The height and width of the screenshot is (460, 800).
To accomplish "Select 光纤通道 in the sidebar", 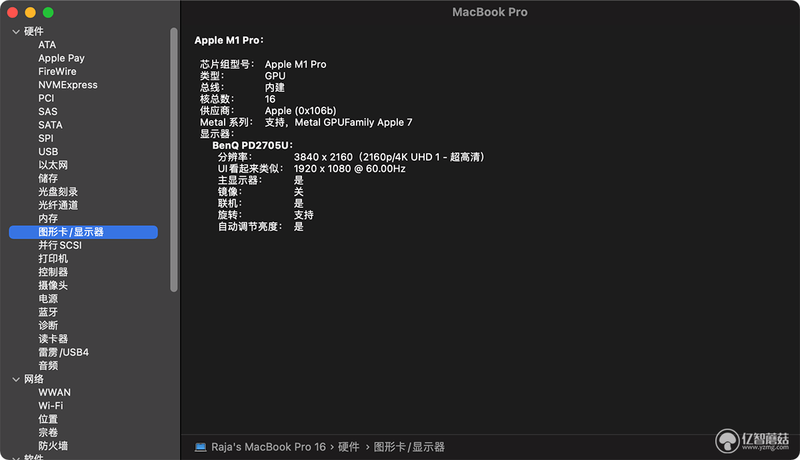I will coord(58,205).
